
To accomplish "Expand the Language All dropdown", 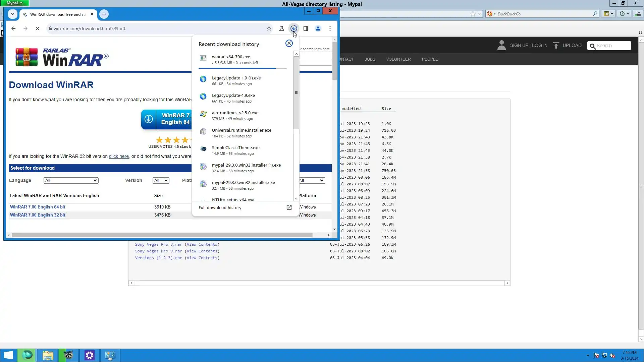I will [71, 180].
